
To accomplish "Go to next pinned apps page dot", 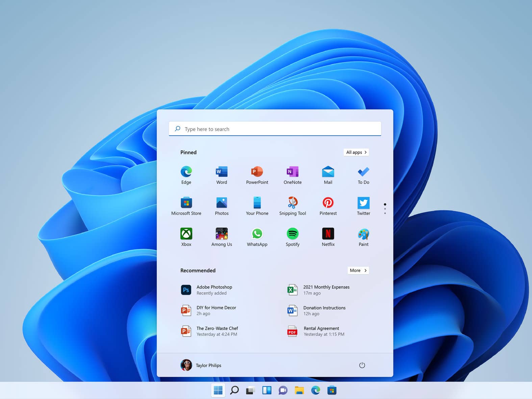I will pyautogui.click(x=385, y=209).
